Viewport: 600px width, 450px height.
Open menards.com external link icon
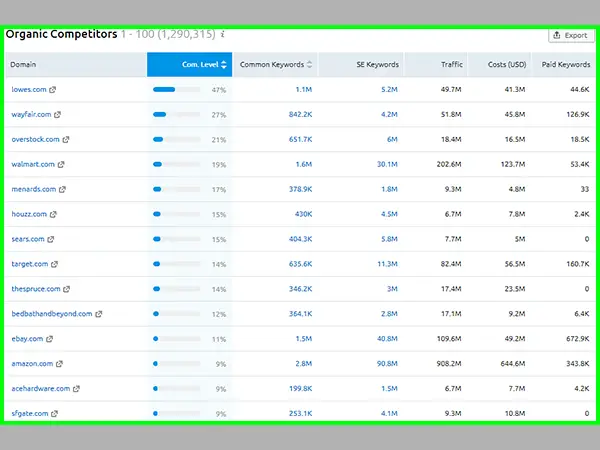(x=62, y=189)
